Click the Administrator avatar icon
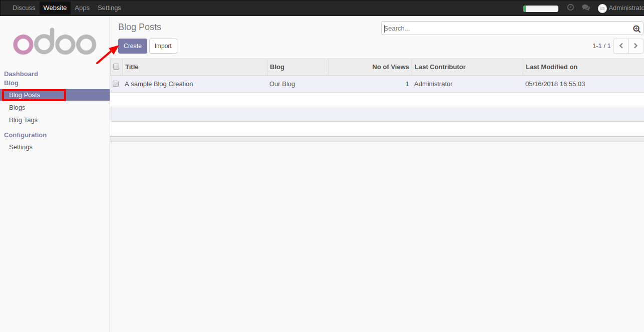 [x=602, y=8]
